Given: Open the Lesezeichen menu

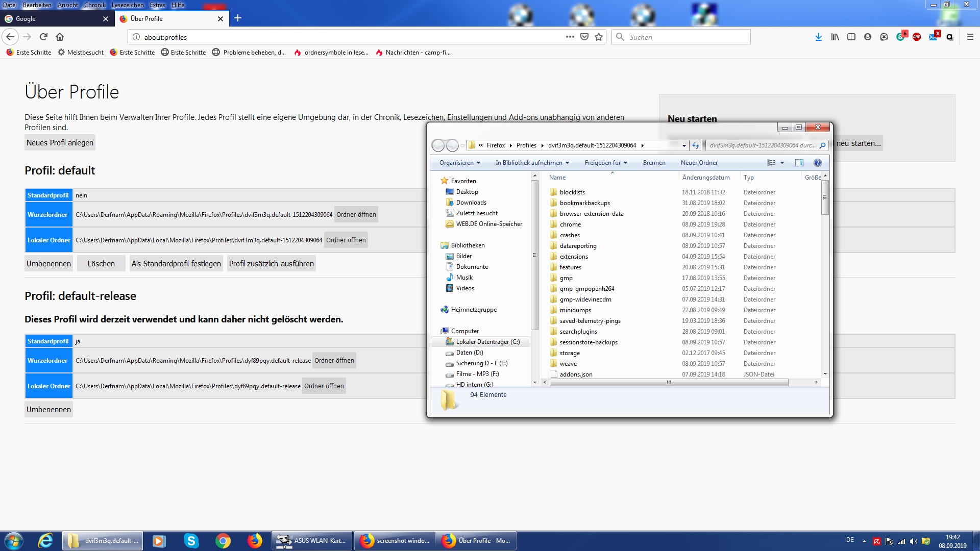Looking at the screenshot, I should 128,5.
